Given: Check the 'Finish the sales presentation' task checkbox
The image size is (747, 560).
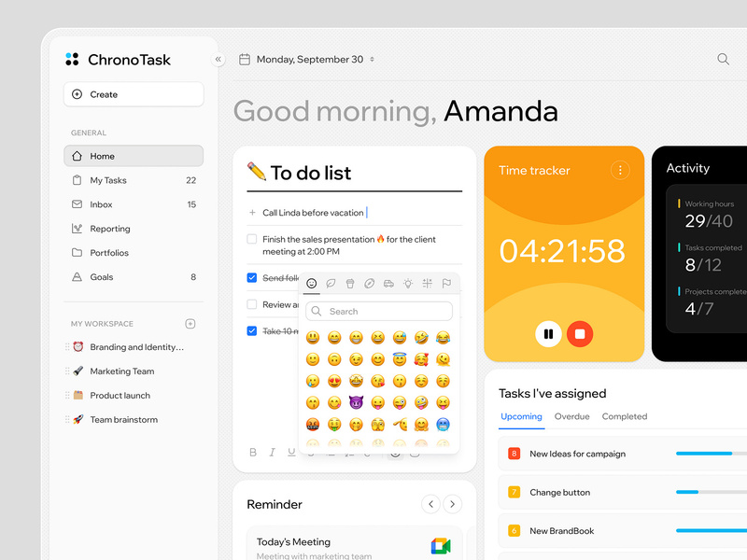Looking at the screenshot, I should [x=251, y=238].
